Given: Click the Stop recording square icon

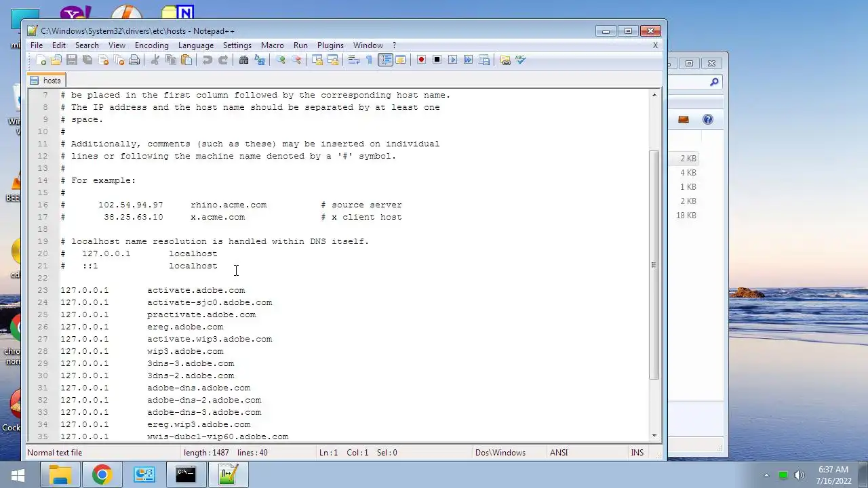Looking at the screenshot, I should [437, 60].
